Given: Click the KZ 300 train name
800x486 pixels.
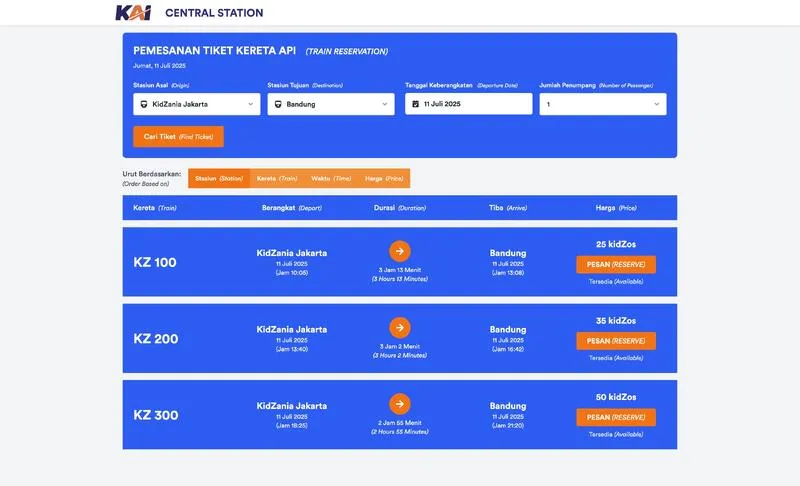Looking at the screenshot, I should (x=156, y=415).
